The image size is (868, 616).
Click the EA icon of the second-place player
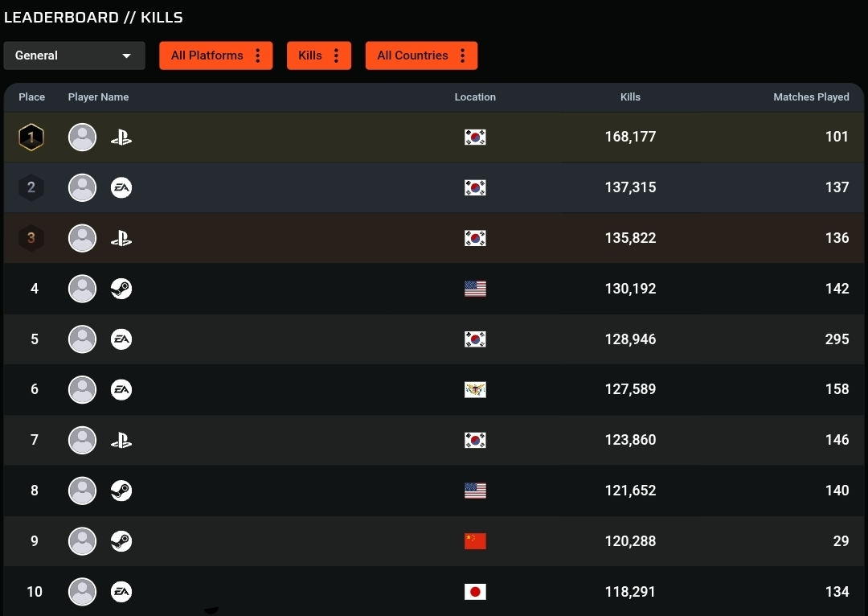121,188
